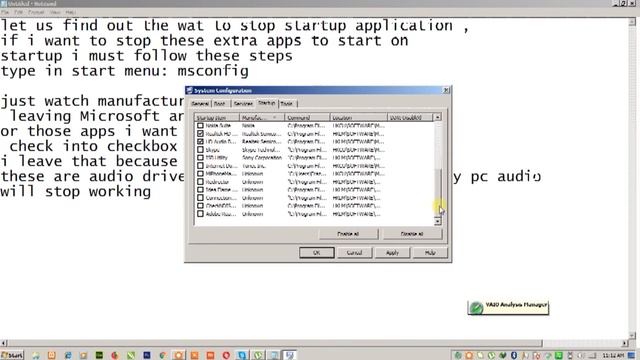The height and width of the screenshot is (360, 640).
Task: Open the Start button on the taskbar
Action: (12, 355)
